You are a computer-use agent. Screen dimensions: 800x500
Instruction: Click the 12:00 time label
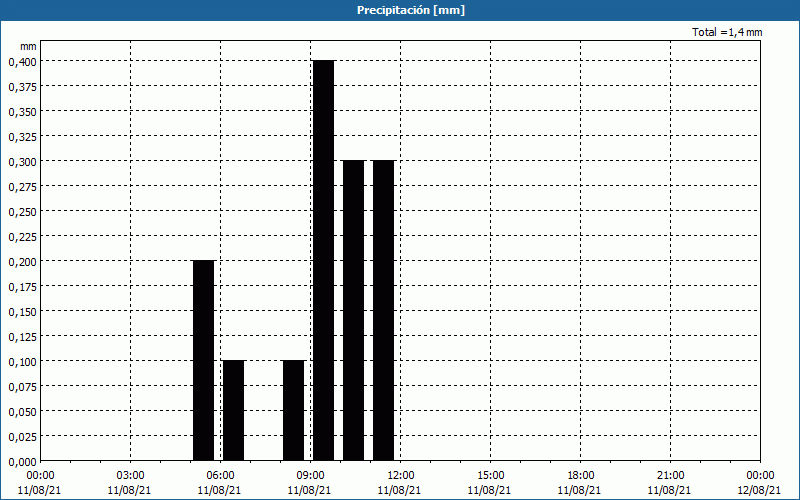[x=401, y=476]
